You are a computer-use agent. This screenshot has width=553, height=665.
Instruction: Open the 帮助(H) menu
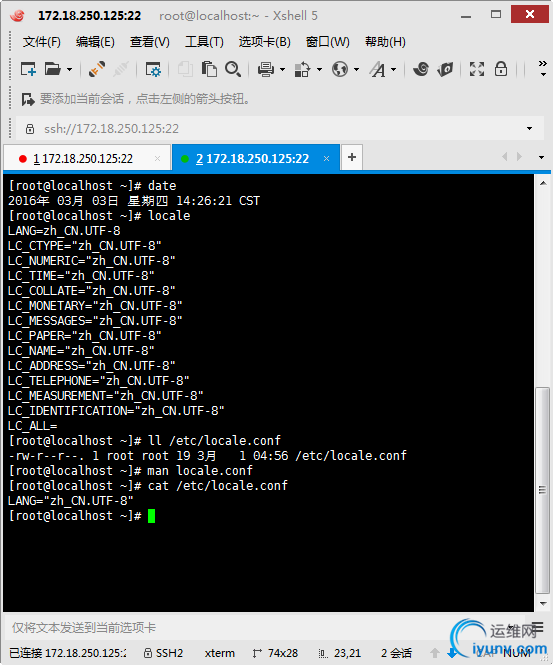coord(385,42)
